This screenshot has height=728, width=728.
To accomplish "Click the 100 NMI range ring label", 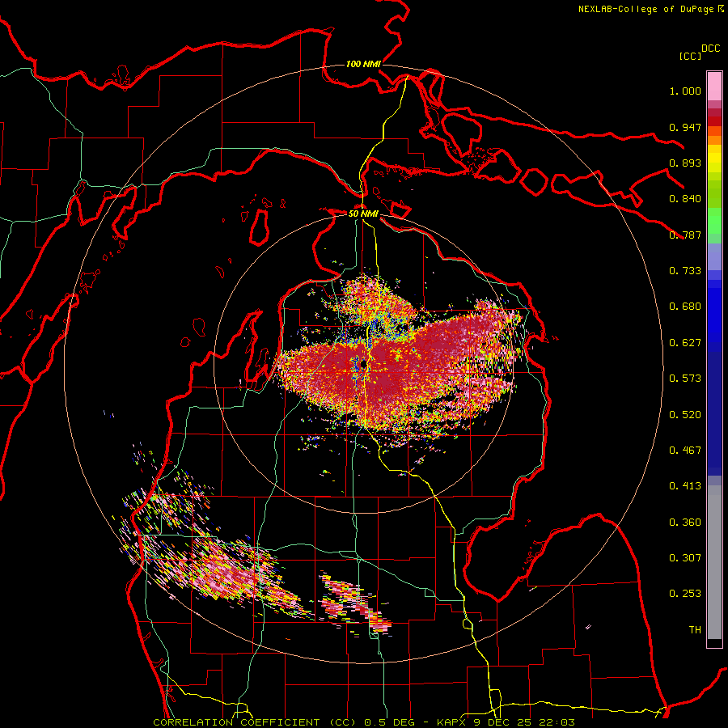I will tap(363, 64).
